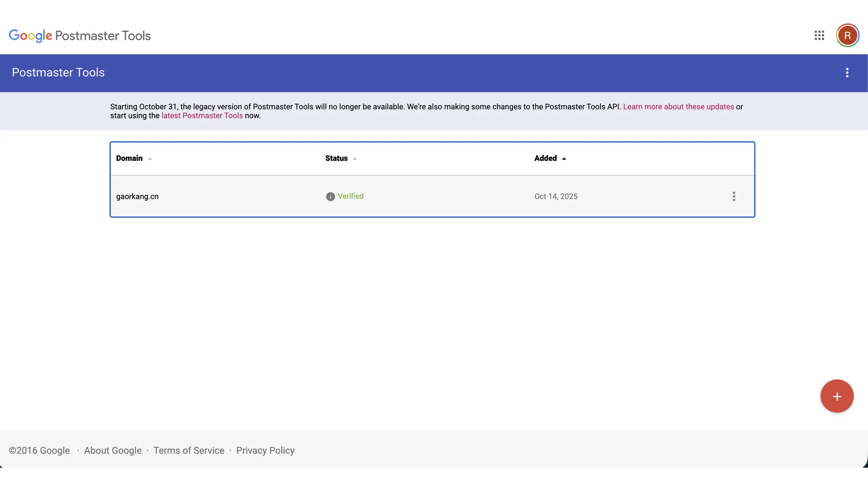The width and height of the screenshot is (868, 488).
Task: Open the latest Postmaster Tools link
Action: coord(202,116)
